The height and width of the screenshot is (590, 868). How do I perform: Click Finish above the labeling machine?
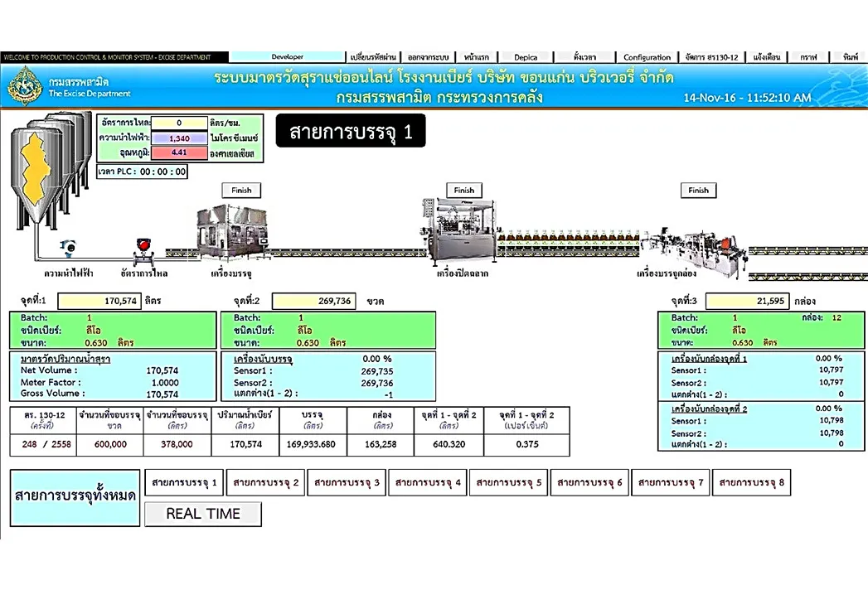pyautogui.click(x=464, y=191)
